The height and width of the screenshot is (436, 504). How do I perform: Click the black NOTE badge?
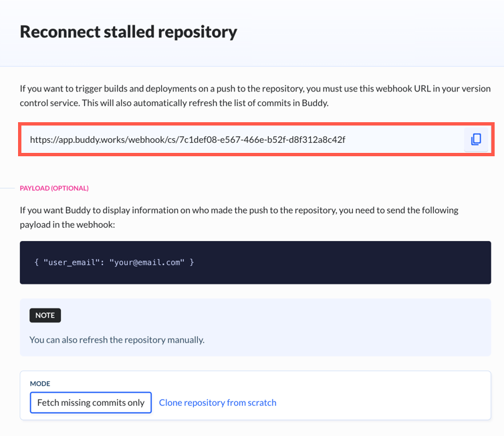point(45,315)
